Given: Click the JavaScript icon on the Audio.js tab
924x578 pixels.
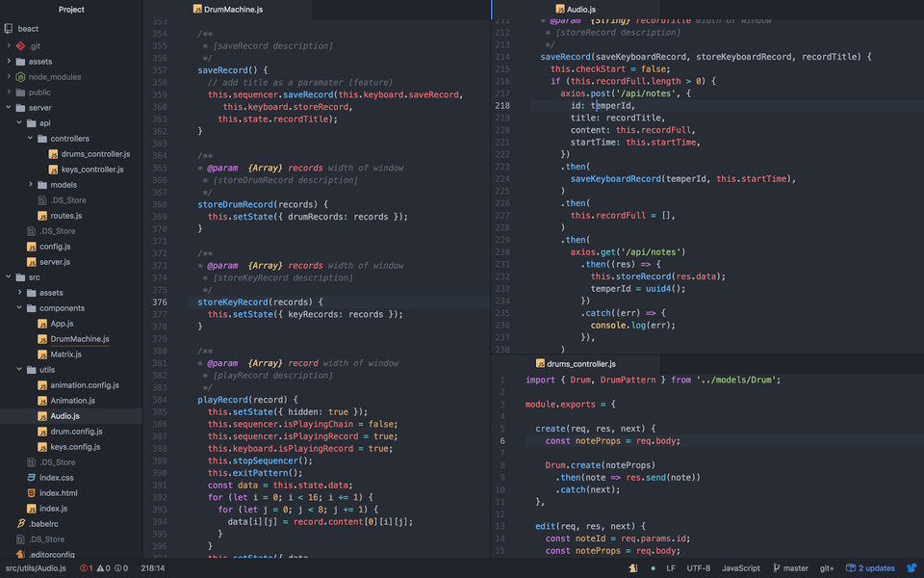Looking at the screenshot, I should [559, 9].
